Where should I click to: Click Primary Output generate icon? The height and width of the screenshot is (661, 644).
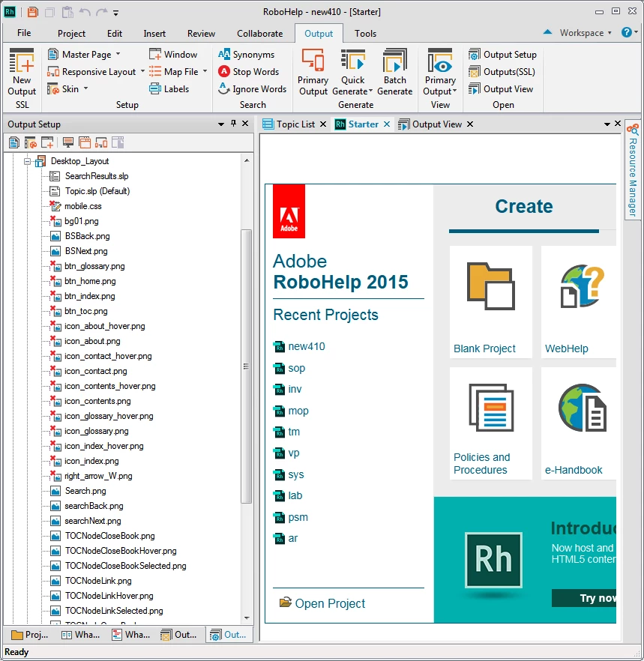pyautogui.click(x=313, y=60)
